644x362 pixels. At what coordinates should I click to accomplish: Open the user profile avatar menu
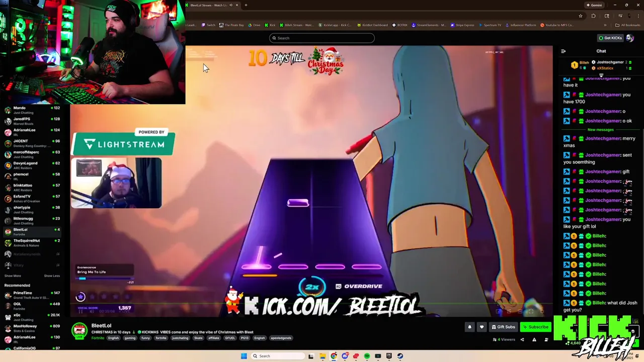[629, 38]
